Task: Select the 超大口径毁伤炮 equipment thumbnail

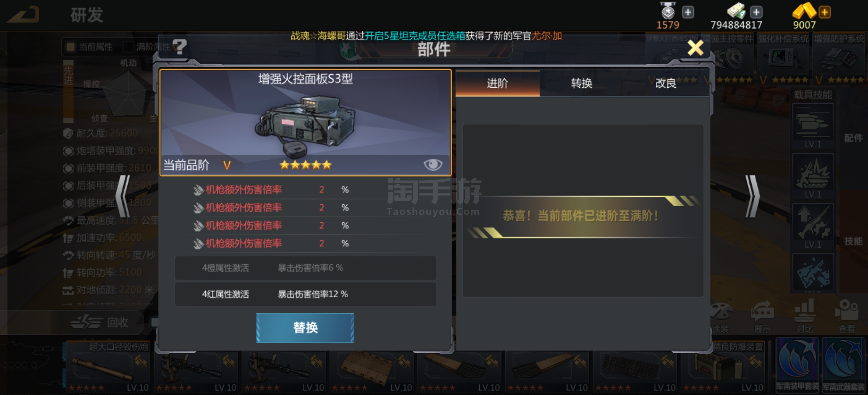Action: click(107, 367)
